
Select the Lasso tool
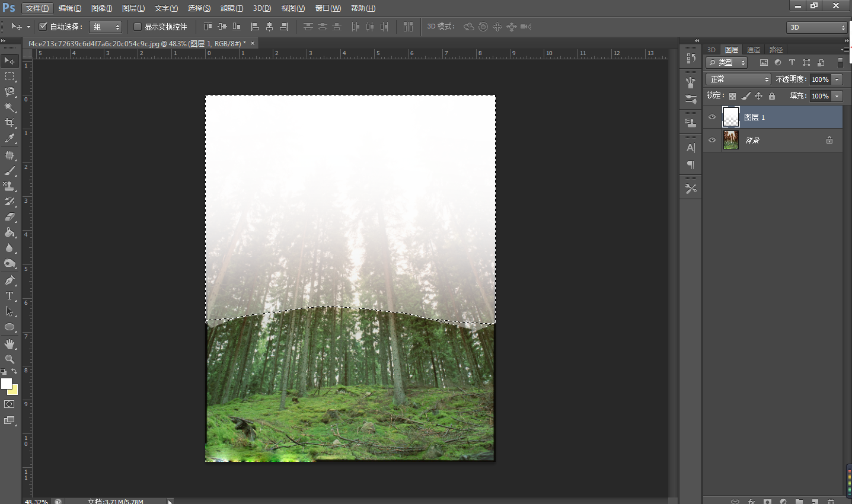click(x=9, y=92)
